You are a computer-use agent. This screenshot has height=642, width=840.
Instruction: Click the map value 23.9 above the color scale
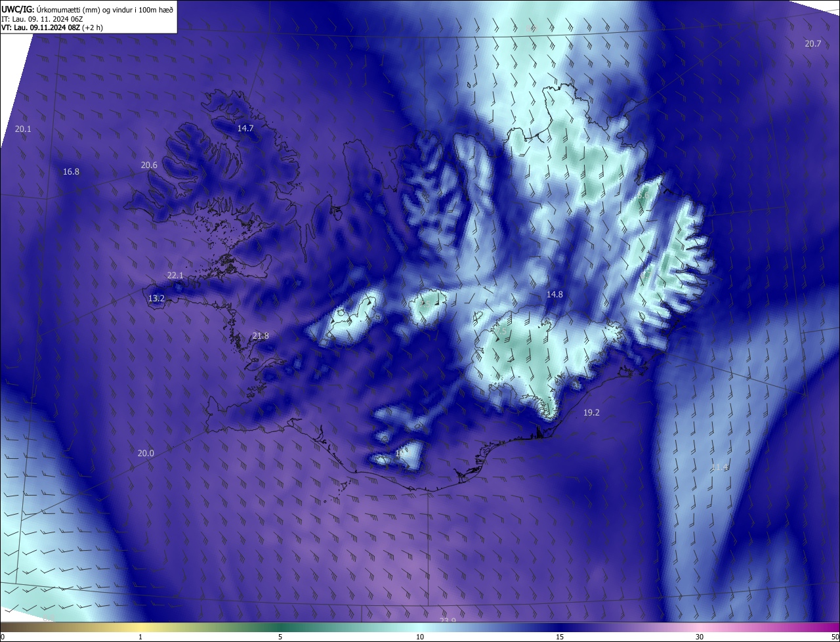coord(448,621)
